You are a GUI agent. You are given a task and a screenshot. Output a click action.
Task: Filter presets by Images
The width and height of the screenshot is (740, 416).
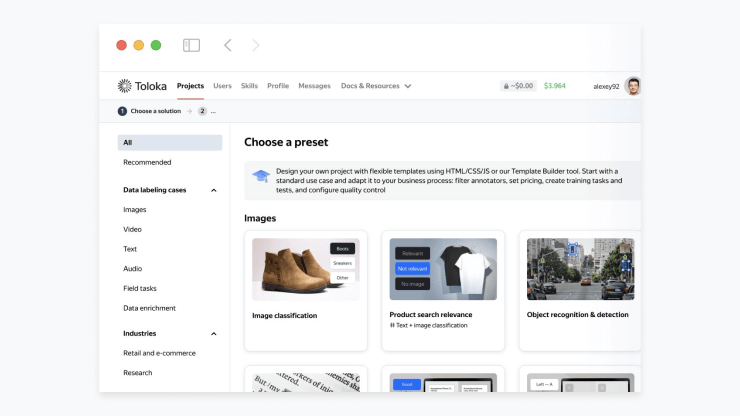(135, 209)
